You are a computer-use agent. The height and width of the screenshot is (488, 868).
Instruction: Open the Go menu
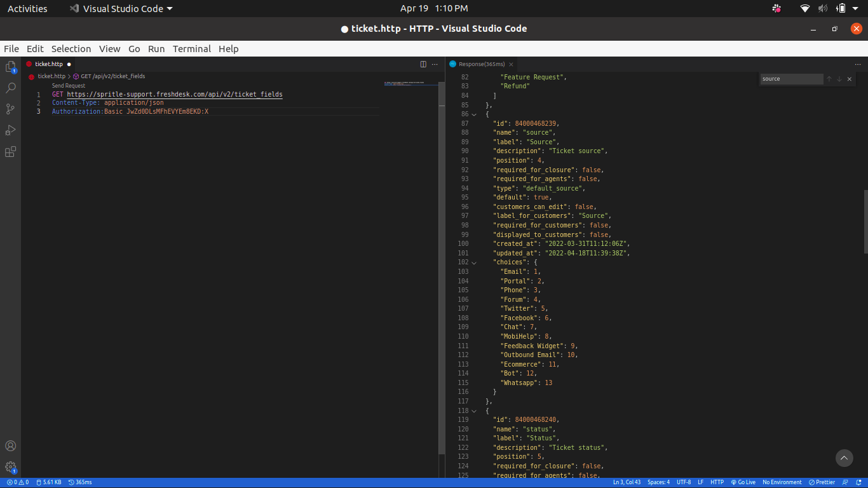point(134,49)
